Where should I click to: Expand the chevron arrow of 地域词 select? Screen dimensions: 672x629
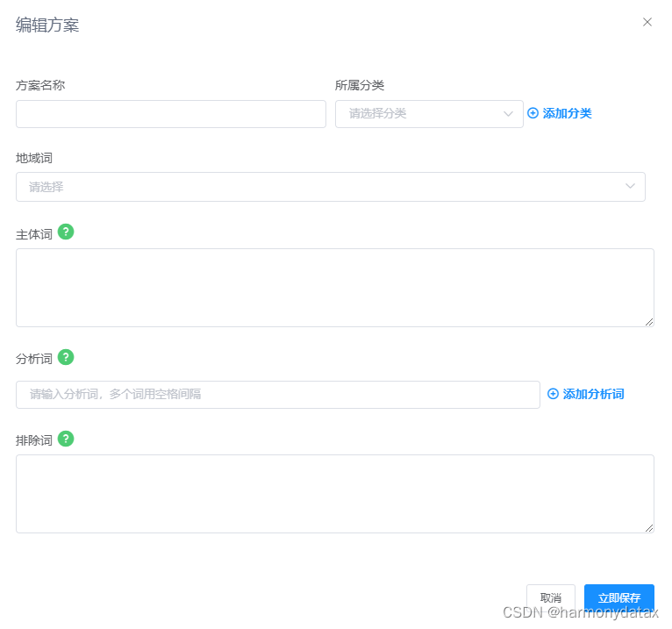(x=630, y=186)
